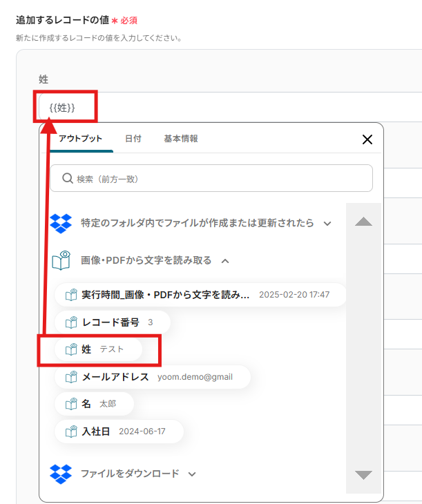Click the icon on the 姓 テスト chip

click(71, 349)
